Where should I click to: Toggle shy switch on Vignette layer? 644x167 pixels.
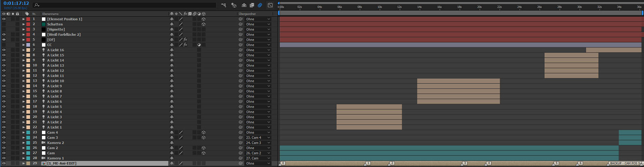(x=172, y=30)
